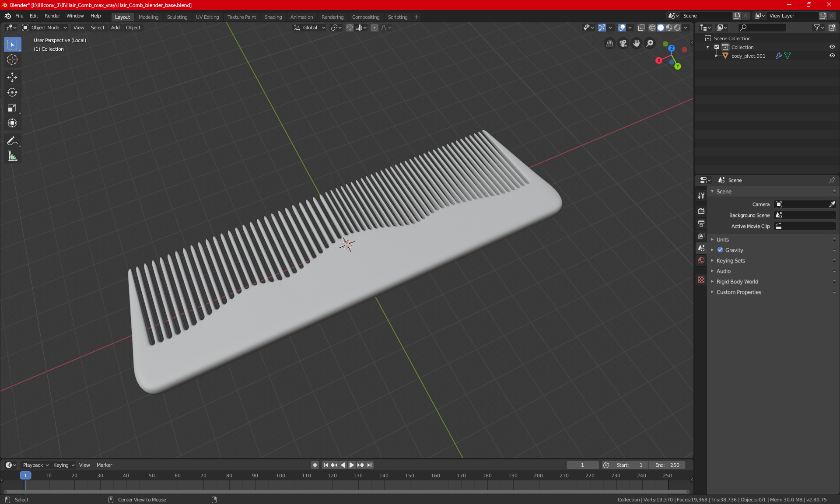Select the Move tool
840x504 pixels.
click(12, 77)
